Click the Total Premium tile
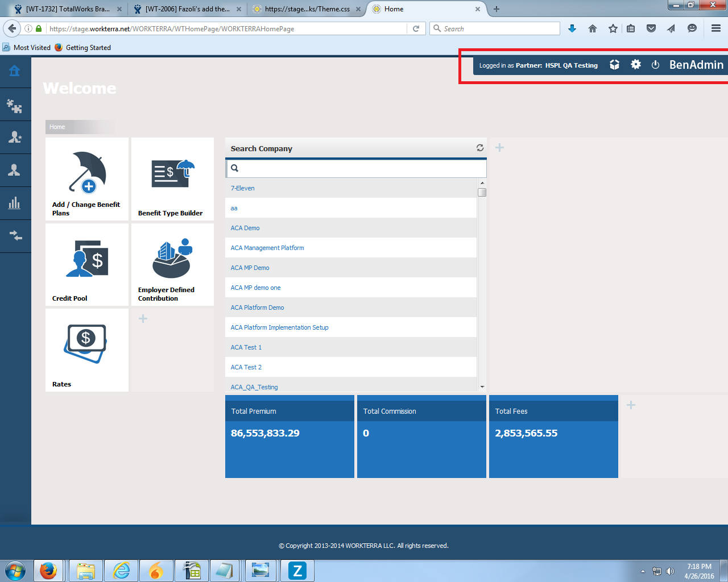 click(x=289, y=436)
